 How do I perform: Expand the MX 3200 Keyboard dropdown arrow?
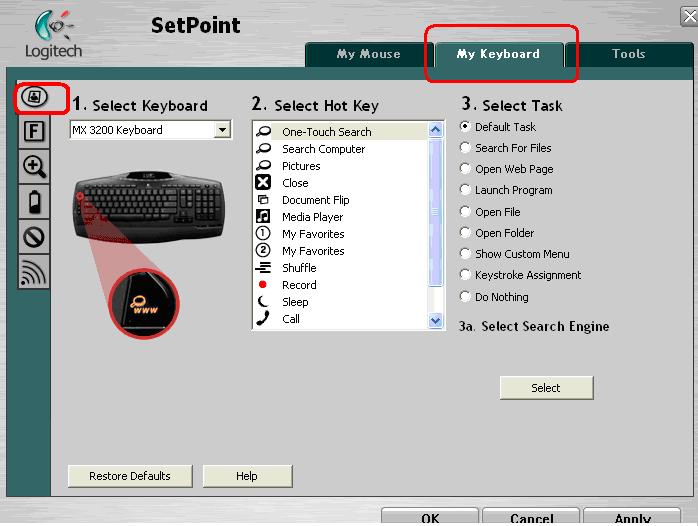pos(222,130)
